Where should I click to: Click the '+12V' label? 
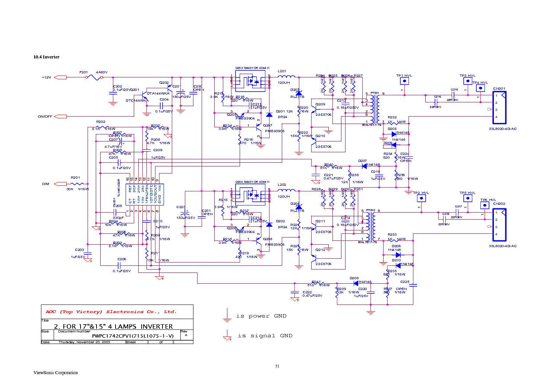click(47, 77)
